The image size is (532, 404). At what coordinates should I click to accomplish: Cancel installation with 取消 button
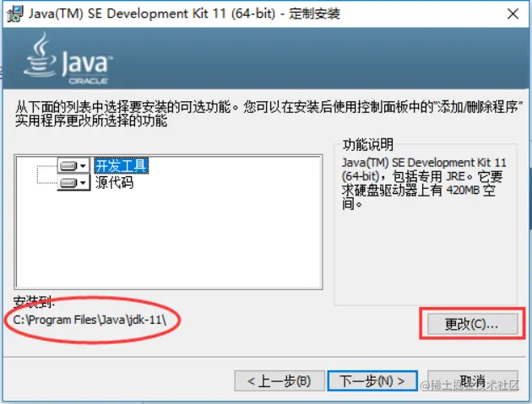coord(472,380)
